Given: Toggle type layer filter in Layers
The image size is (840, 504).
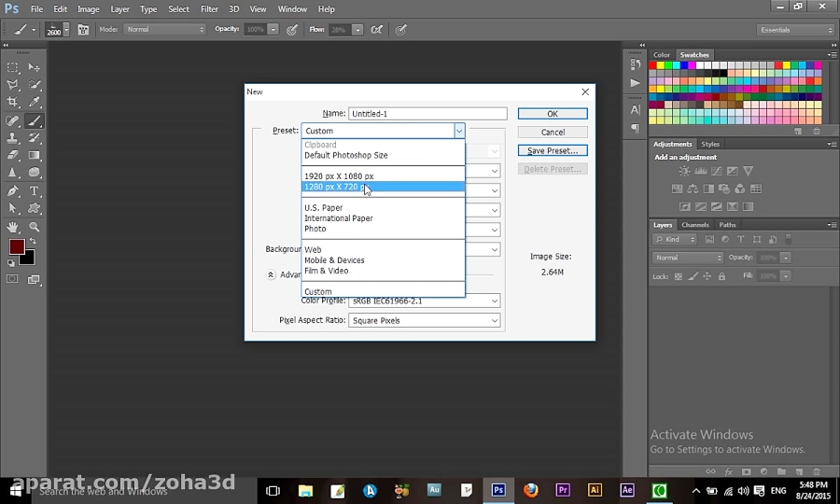Looking at the screenshot, I should pyautogui.click(x=740, y=240).
